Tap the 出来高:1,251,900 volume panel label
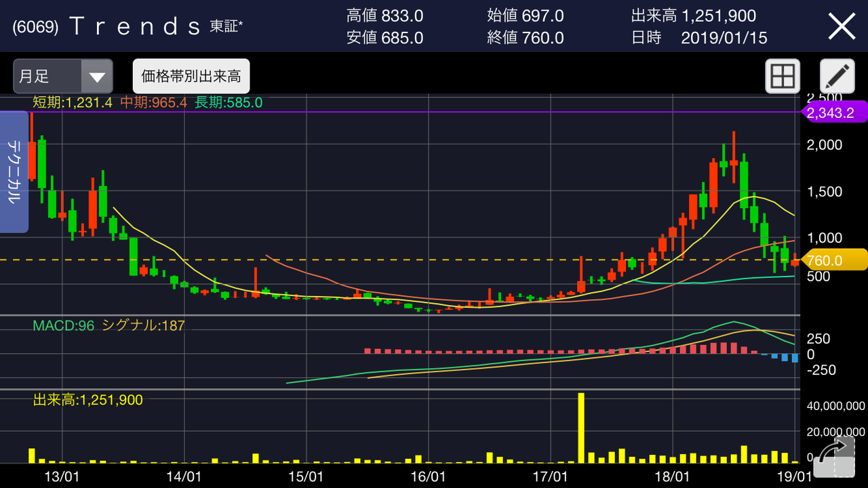 88,400
